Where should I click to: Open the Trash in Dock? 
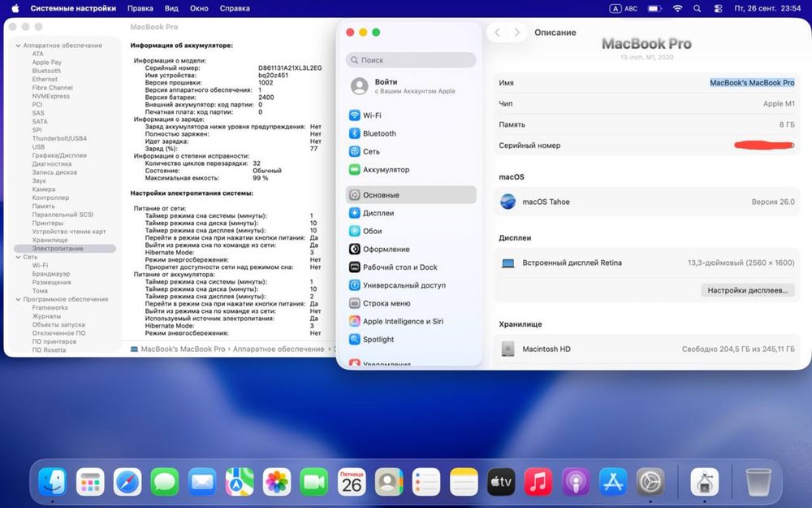click(758, 481)
